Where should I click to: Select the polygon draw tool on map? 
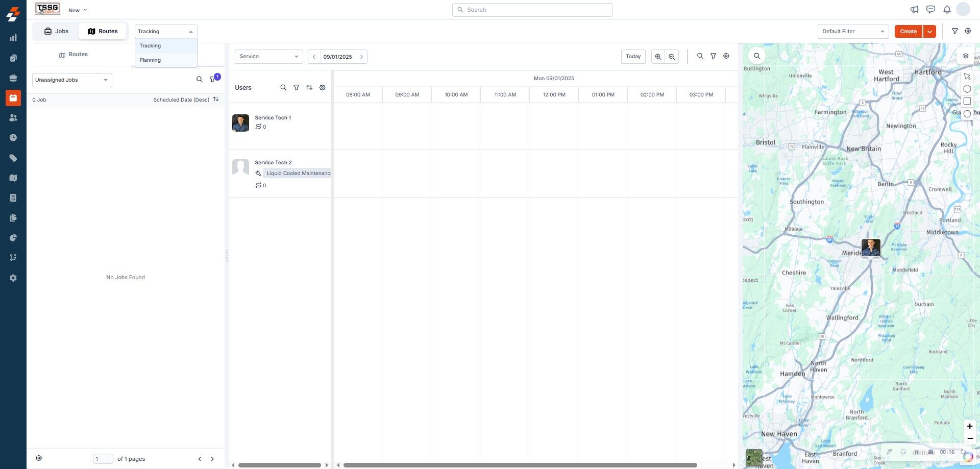(967, 89)
